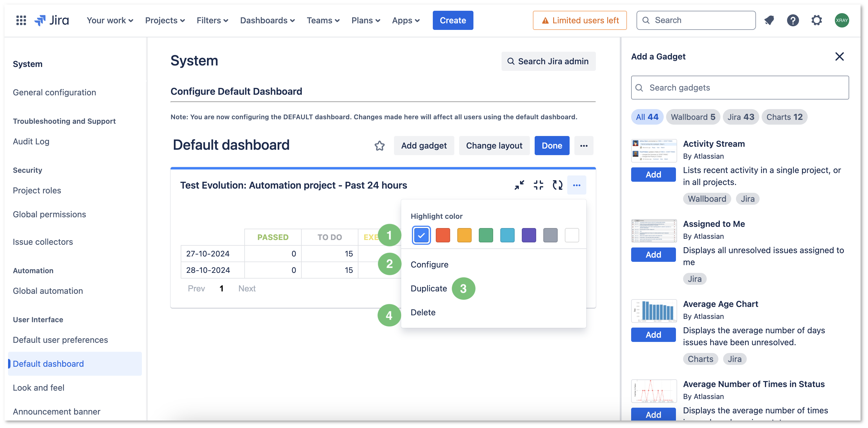Star the Default dashboard

click(x=379, y=146)
